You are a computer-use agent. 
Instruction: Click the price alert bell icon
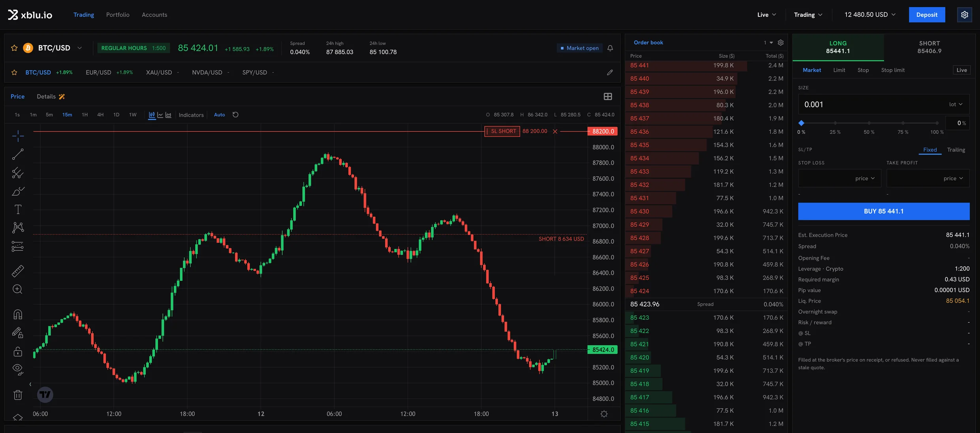[610, 48]
